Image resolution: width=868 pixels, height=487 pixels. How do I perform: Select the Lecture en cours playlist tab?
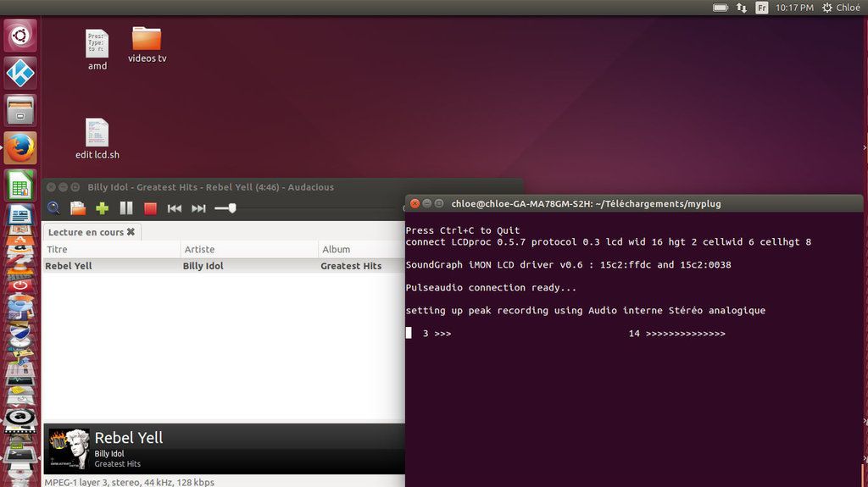[x=86, y=232]
